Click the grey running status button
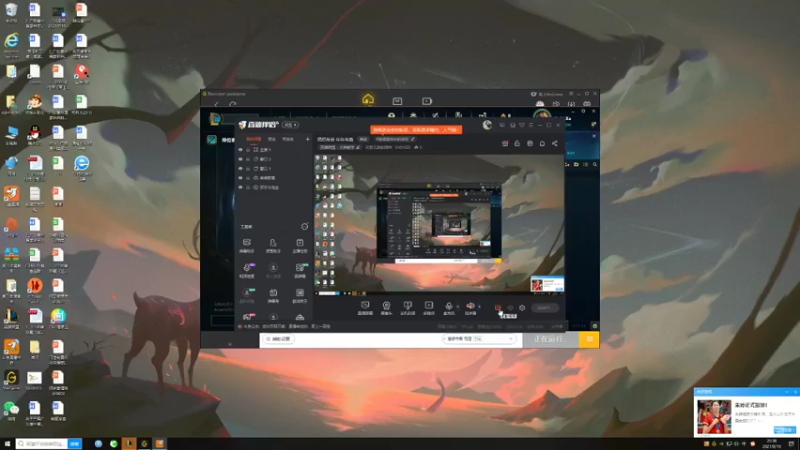 tap(551, 339)
